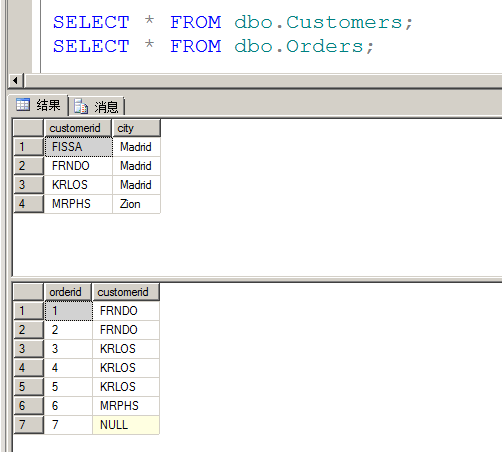Click the horizontal scrollbar track under the query editor
Viewport: 502px width, 452px height.
point(263,81)
